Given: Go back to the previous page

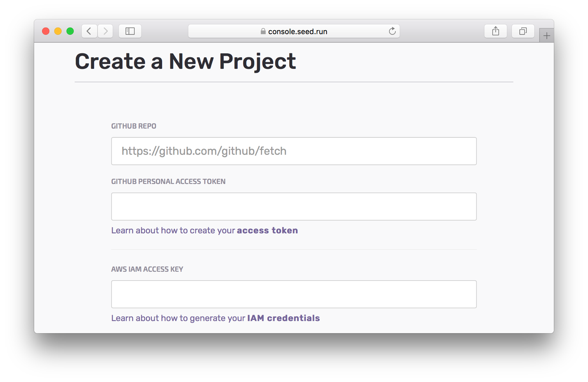Looking at the screenshot, I should click(x=89, y=31).
